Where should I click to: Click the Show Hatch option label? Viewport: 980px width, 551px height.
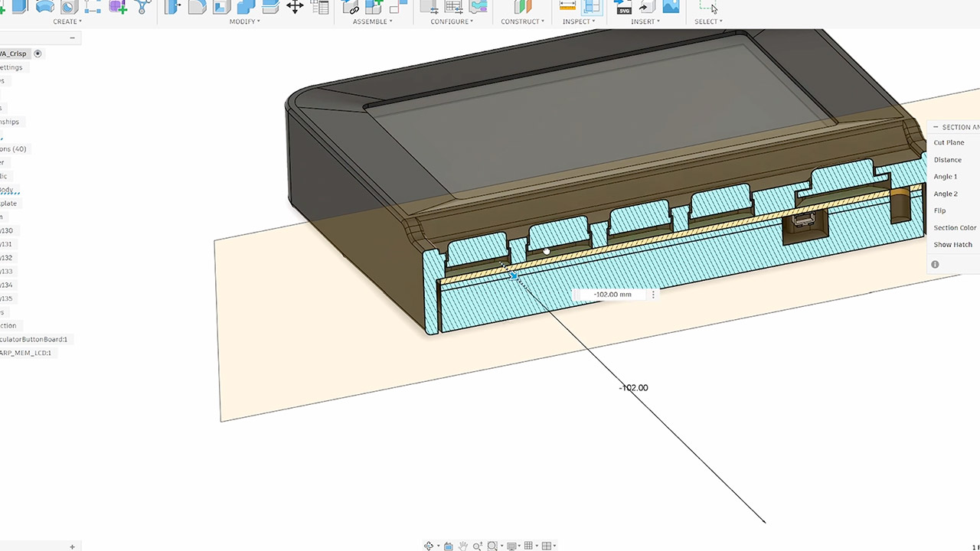(x=952, y=245)
